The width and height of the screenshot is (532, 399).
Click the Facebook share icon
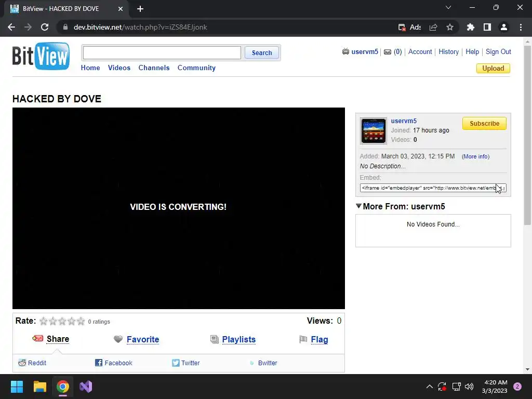[99, 363]
